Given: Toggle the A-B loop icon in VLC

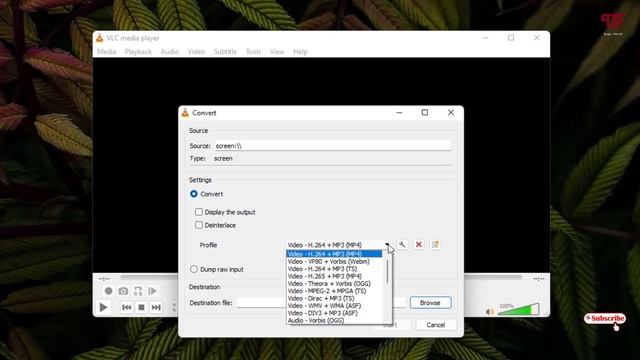Looking at the screenshot, I should point(138,291).
